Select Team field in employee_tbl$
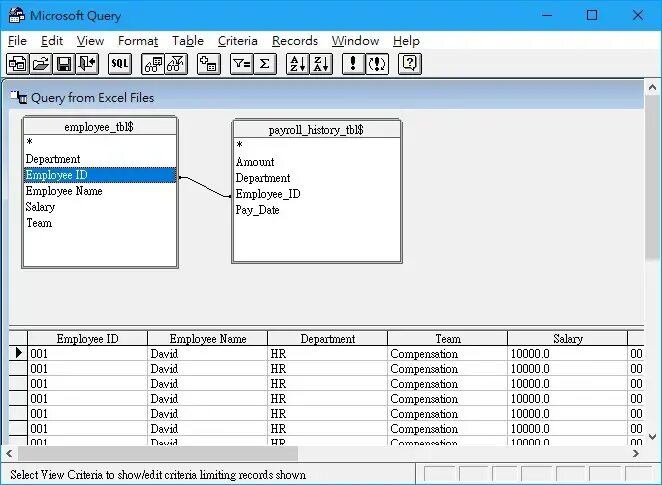Screen dimensions: 662x485 coord(100,223)
